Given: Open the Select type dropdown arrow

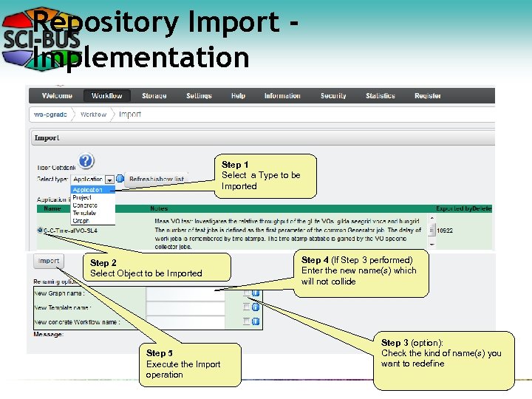Looking at the screenshot, I should click(x=109, y=180).
